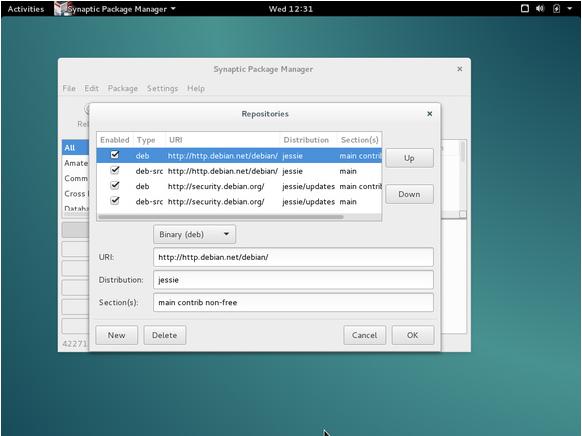The image size is (582, 436).
Task: Click the accessibility/window icon in top bar
Action: tap(524, 9)
